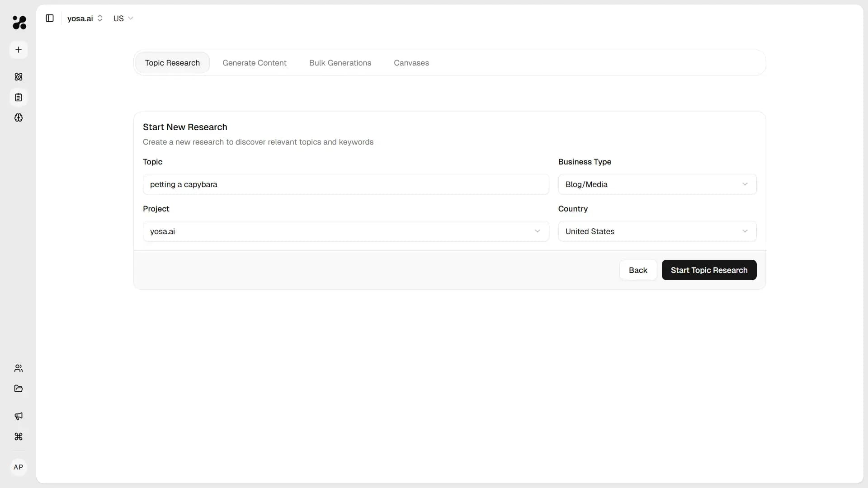Open the research atom icon in the sidebar
This screenshot has width=868, height=488.
pos(18,77)
